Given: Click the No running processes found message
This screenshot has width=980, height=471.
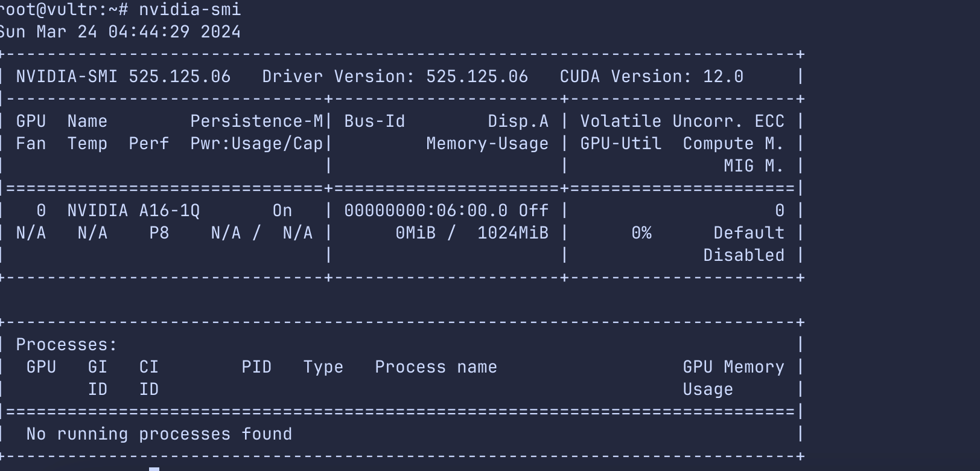Looking at the screenshot, I should [x=159, y=434].
